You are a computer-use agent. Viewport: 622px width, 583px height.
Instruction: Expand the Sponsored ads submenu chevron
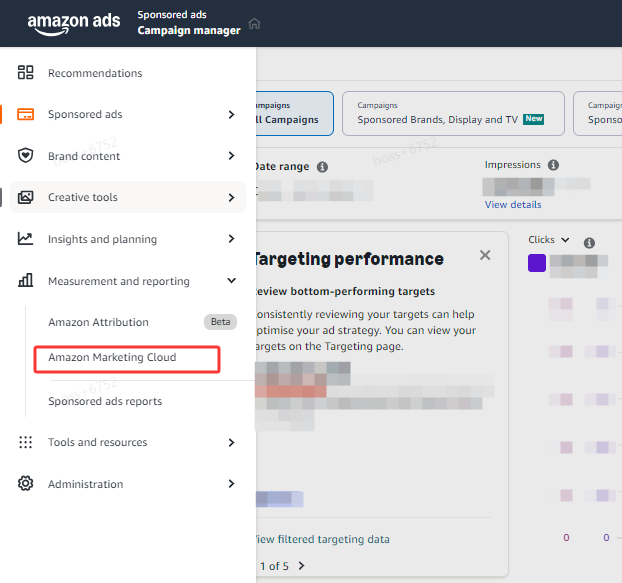(231, 114)
